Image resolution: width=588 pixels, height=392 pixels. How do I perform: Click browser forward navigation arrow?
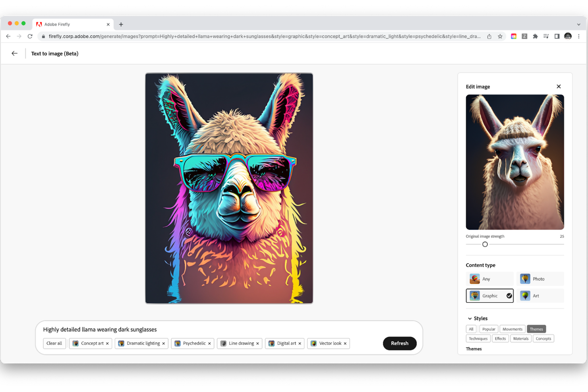(x=19, y=36)
